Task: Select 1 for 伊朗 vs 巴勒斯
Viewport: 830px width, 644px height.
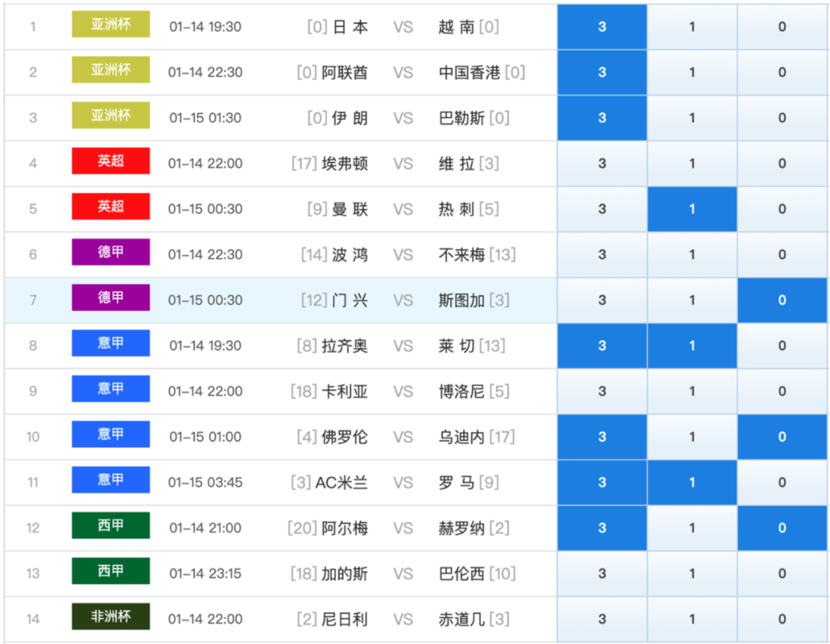Action: pos(692,118)
